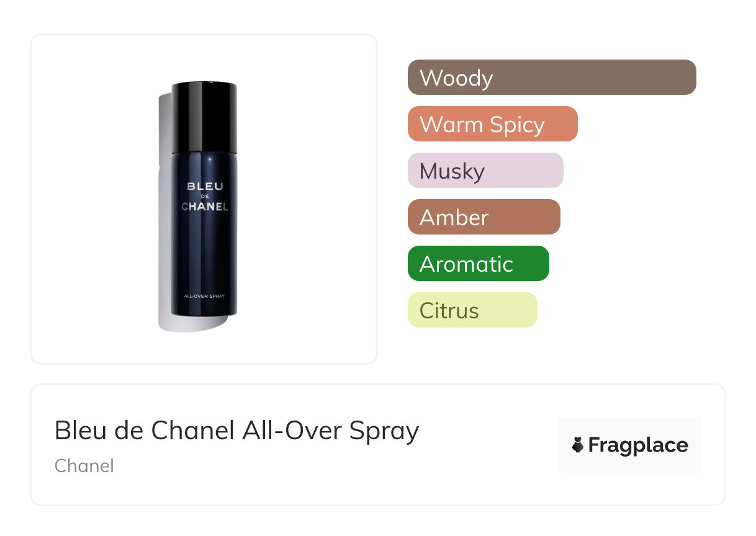Screen dimensions: 756x536
Task: Click the dark blue bottle body below label
Action: coord(204,254)
